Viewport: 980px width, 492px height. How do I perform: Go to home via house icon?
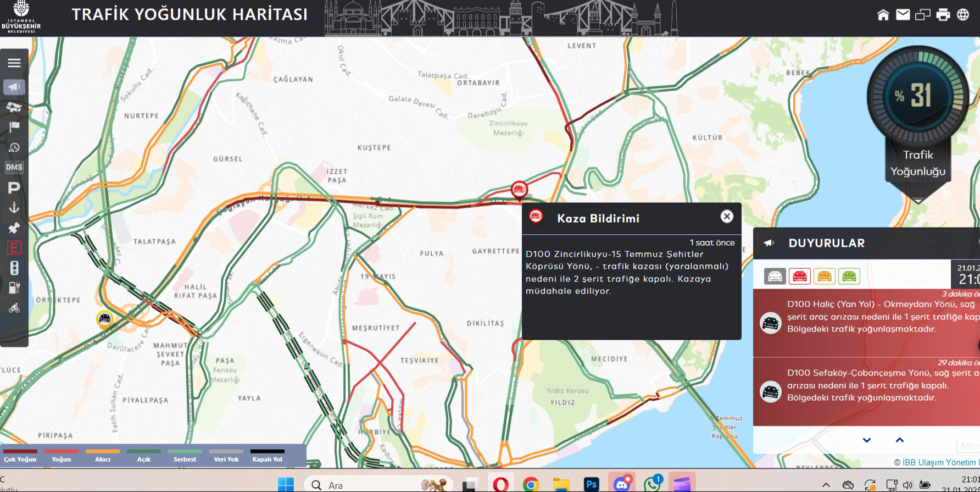pyautogui.click(x=883, y=15)
